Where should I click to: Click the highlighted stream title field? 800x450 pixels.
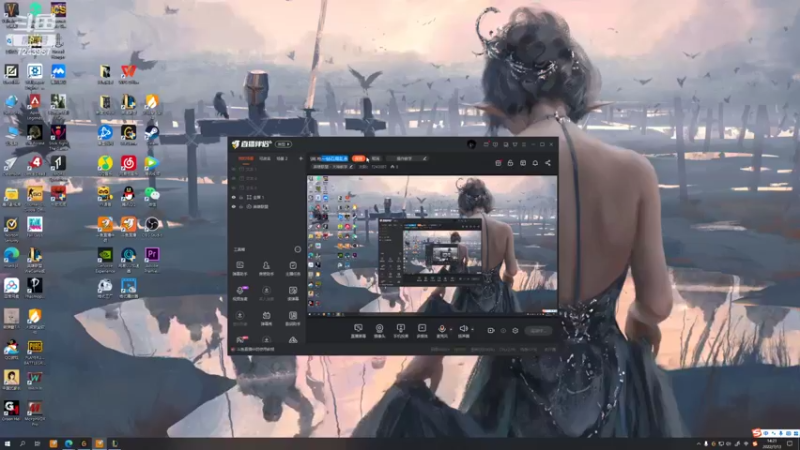tap(330, 159)
